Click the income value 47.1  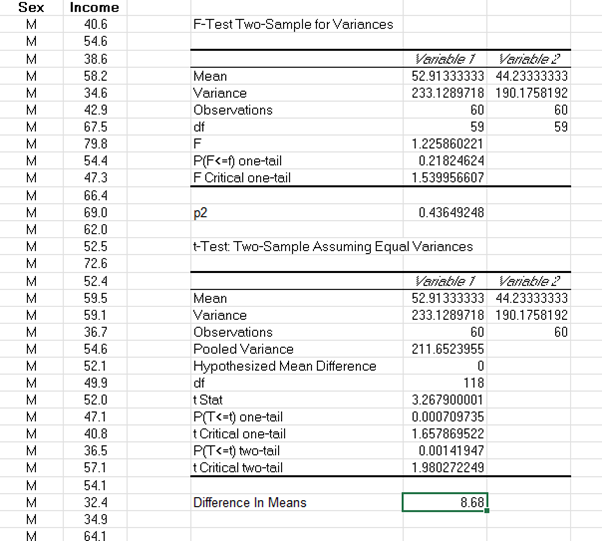pyautogui.click(x=95, y=416)
